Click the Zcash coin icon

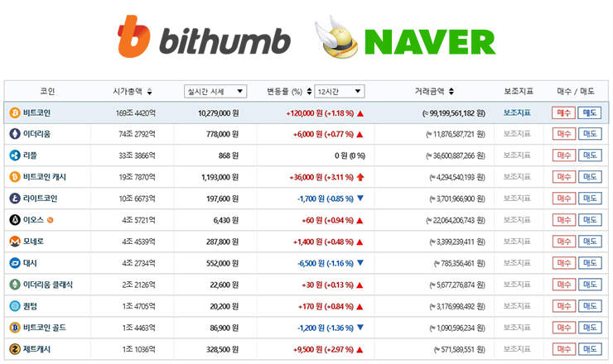[x=15, y=349]
